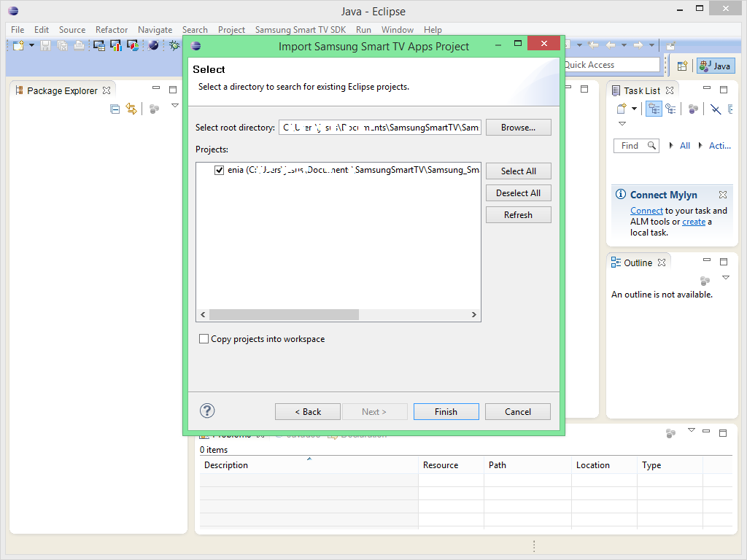Click the Find field in Task List
Screen dimensions: 747x560
click(636, 146)
